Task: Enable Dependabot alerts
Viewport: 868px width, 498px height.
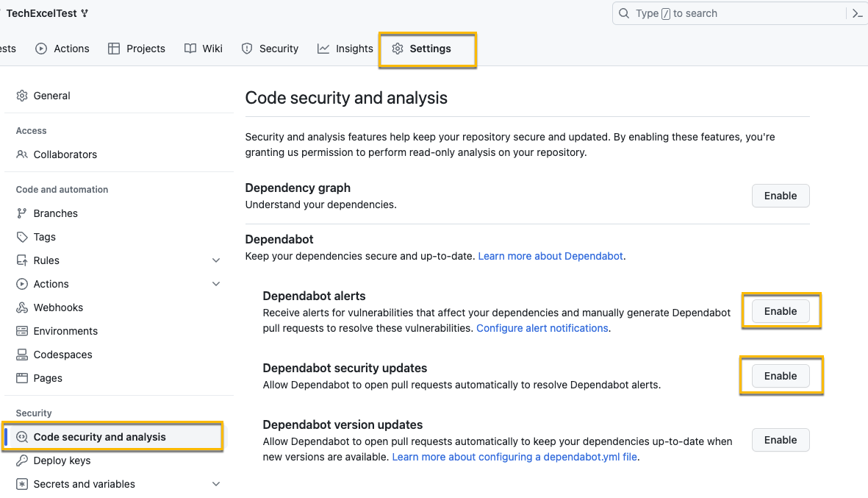Action: [x=780, y=311]
